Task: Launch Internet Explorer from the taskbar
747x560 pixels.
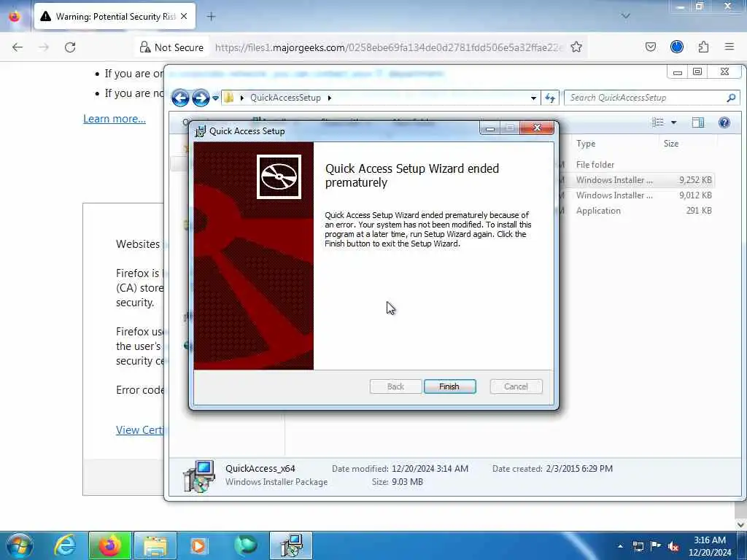Action: click(x=65, y=545)
